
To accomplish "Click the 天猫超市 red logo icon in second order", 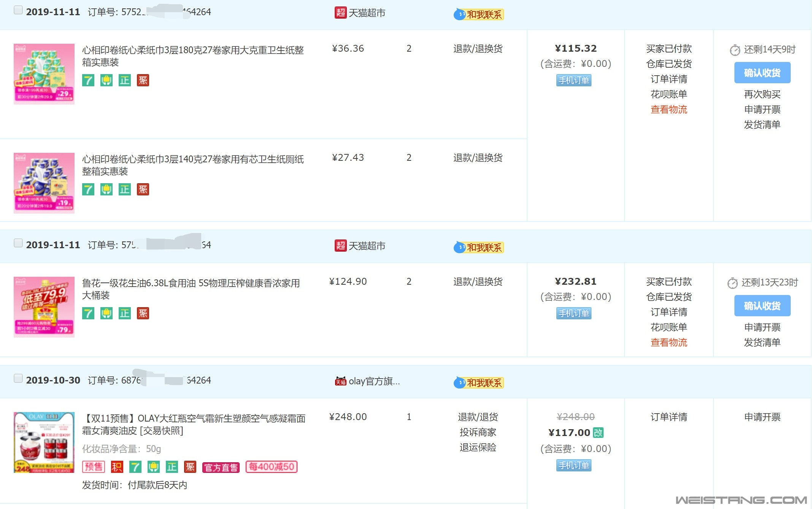I will click(x=340, y=246).
